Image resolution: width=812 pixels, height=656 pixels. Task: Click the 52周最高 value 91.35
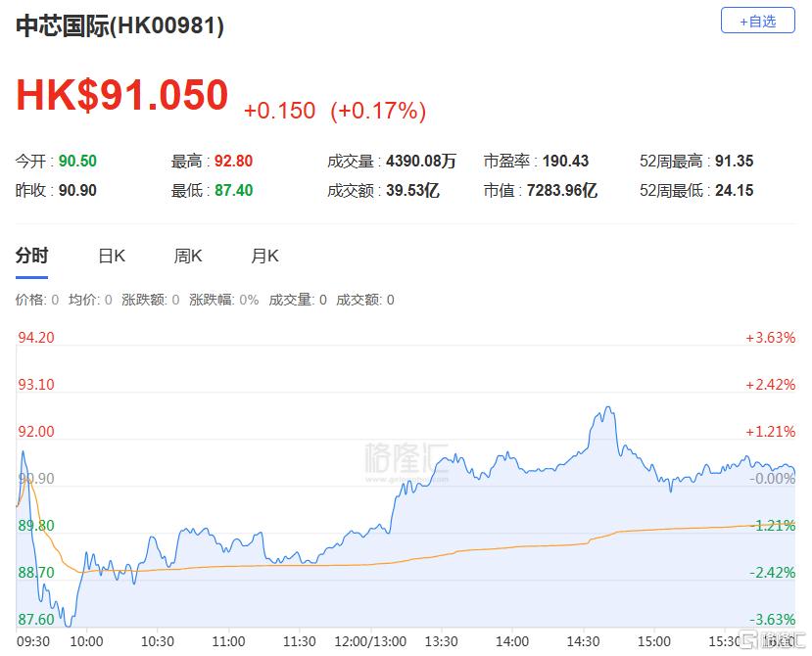tap(734, 161)
